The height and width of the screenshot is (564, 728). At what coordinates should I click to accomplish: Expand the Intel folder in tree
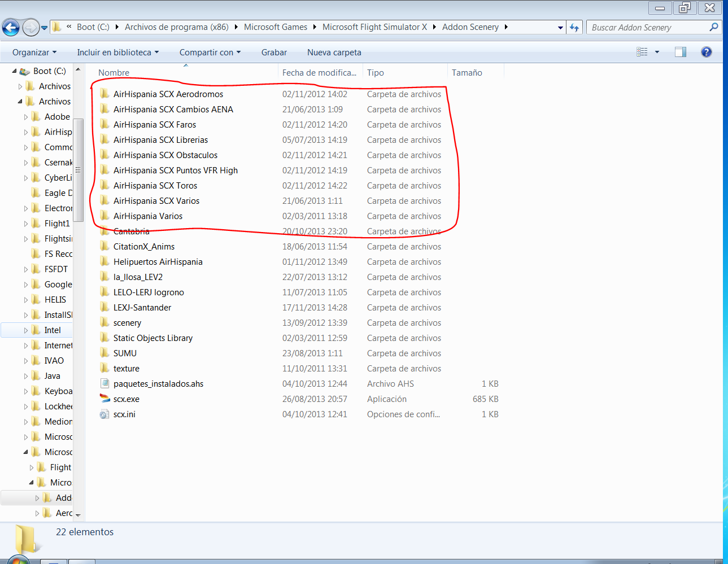coord(26,330)
